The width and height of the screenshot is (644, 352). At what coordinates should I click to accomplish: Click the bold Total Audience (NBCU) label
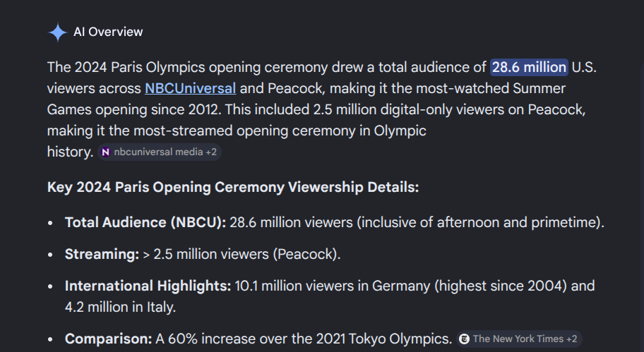tap(145, 223)
